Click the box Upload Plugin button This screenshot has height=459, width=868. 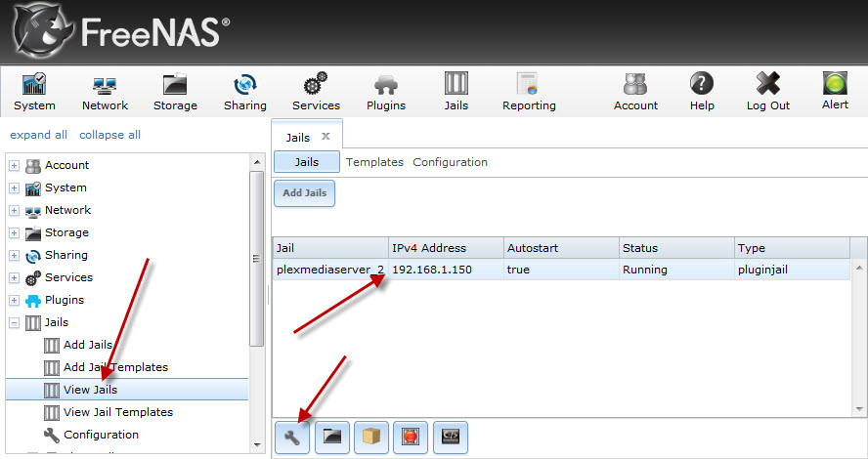(x=371, y=437)
